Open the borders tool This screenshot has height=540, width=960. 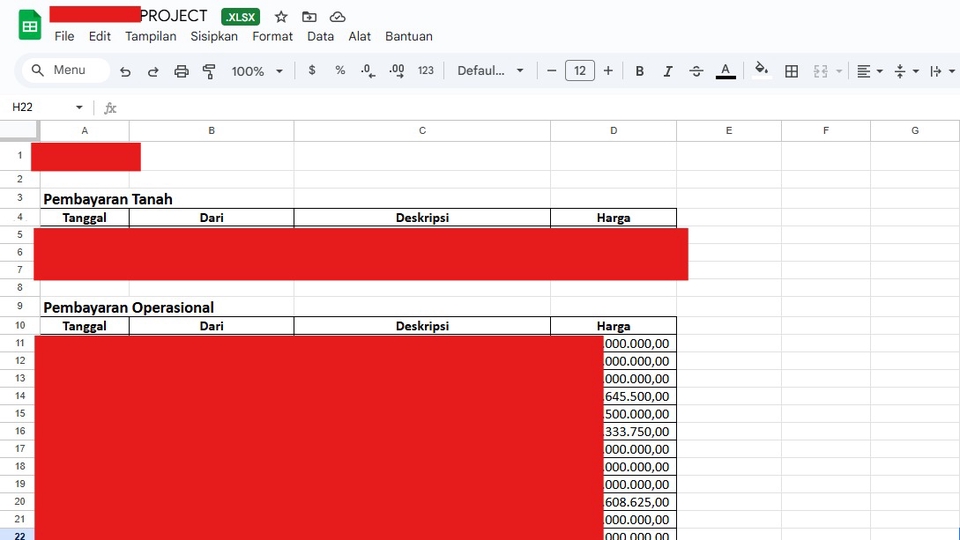[x=791, y=71]
